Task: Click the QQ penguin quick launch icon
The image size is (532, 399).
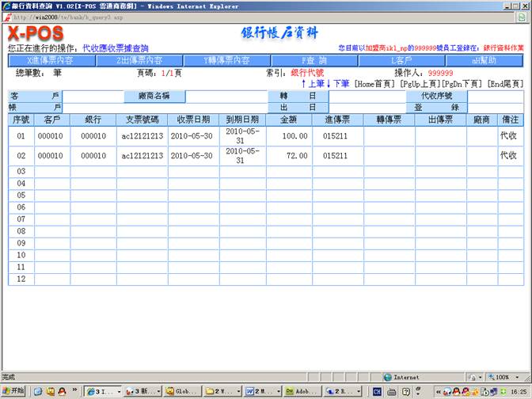Action: [x=63, y=391]
